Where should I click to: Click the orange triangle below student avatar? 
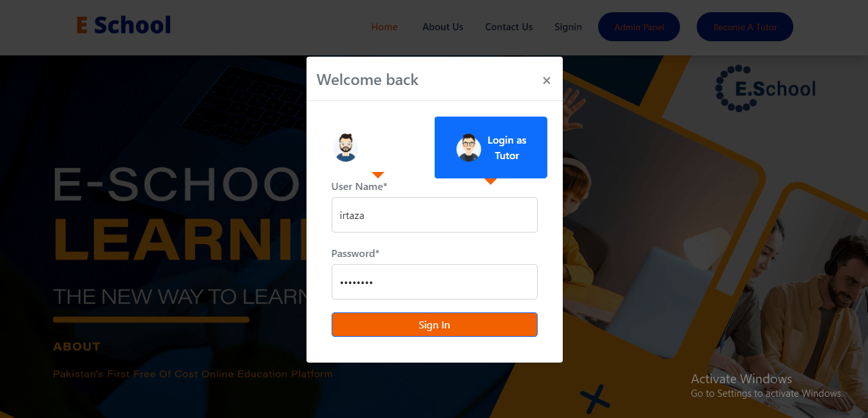coord(378,175)
